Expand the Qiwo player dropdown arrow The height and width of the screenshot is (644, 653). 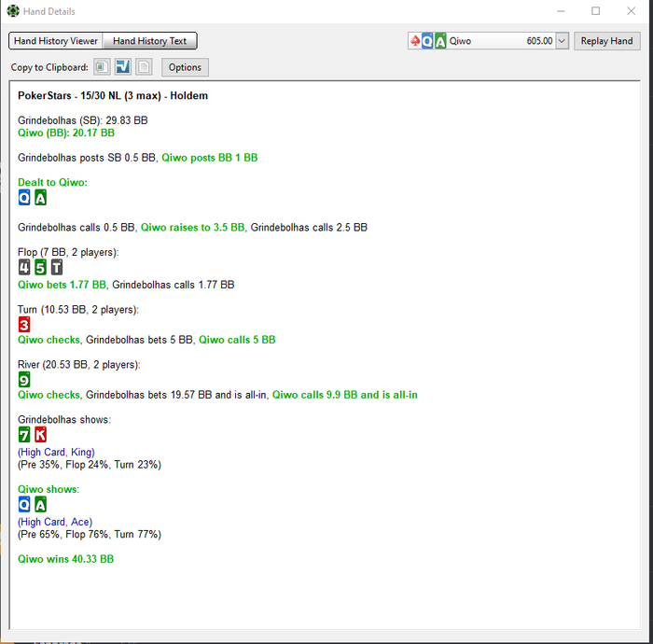(562, 41)
